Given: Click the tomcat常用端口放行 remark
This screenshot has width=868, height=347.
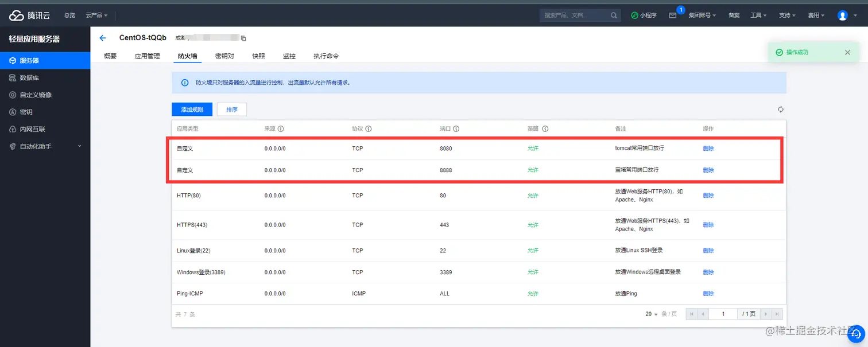Looking at the screenshot, I should point(640,148).
